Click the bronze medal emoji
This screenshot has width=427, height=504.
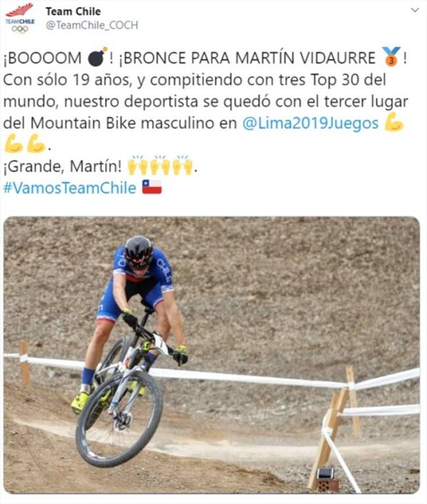click(391, 57)
